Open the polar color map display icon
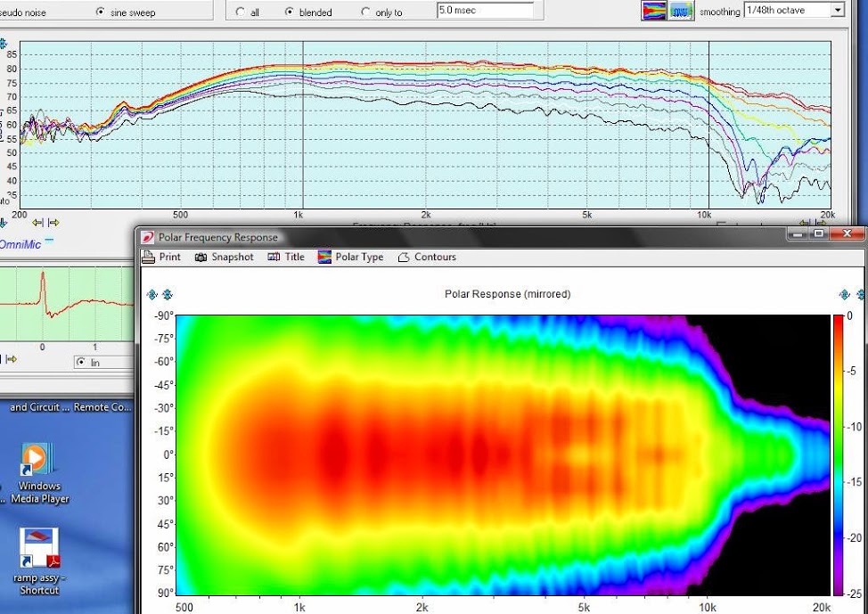Viewport: 868px width, 614px height. [x=653, y=11]
